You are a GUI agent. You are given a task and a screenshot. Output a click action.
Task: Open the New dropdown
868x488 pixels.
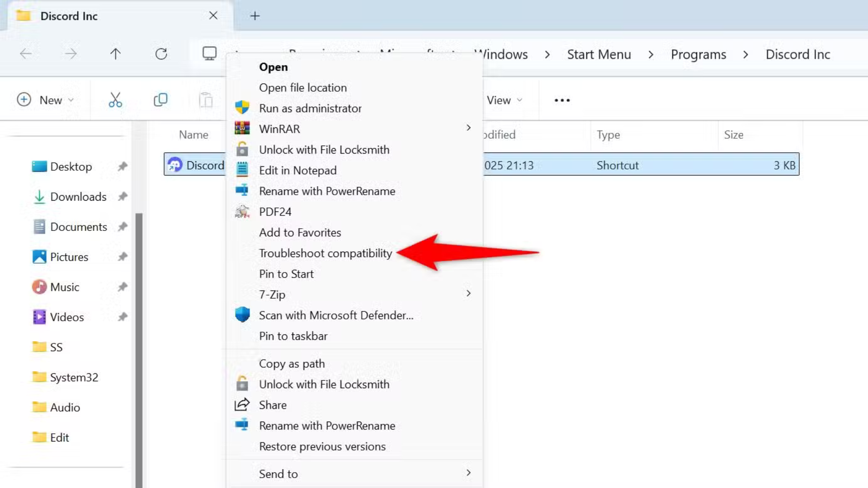point(45,100)
